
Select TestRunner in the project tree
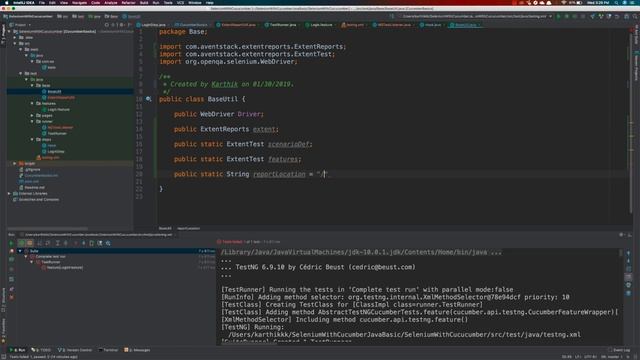click(x=54, y=133)
